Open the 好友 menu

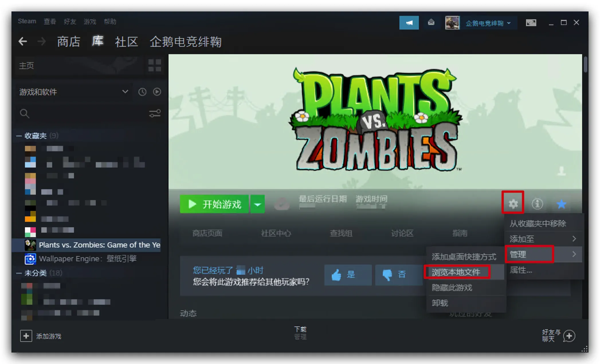(x=70, y=21)
